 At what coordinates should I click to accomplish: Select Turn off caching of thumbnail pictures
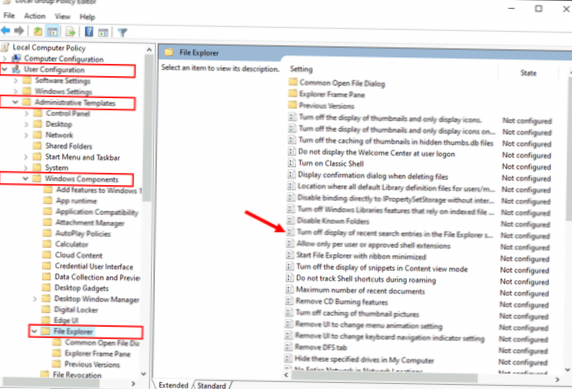pyautogui.click(x=357, y=313)
